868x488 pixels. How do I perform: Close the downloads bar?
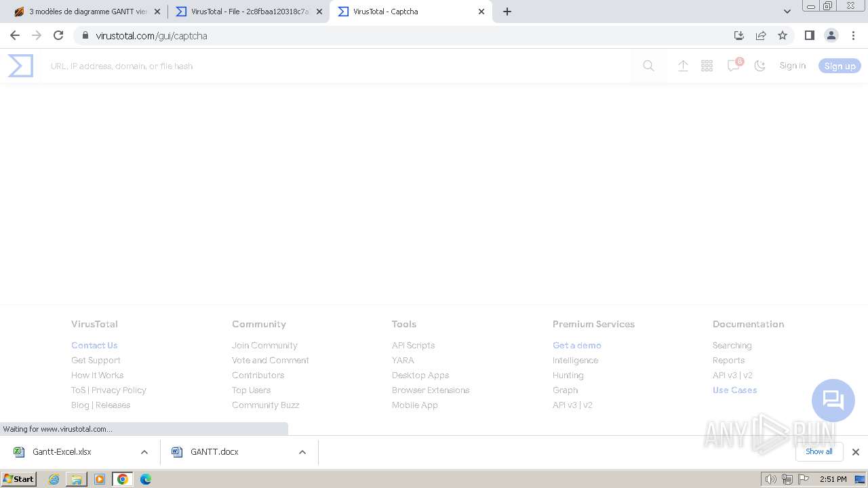click(x=855, y=452)
